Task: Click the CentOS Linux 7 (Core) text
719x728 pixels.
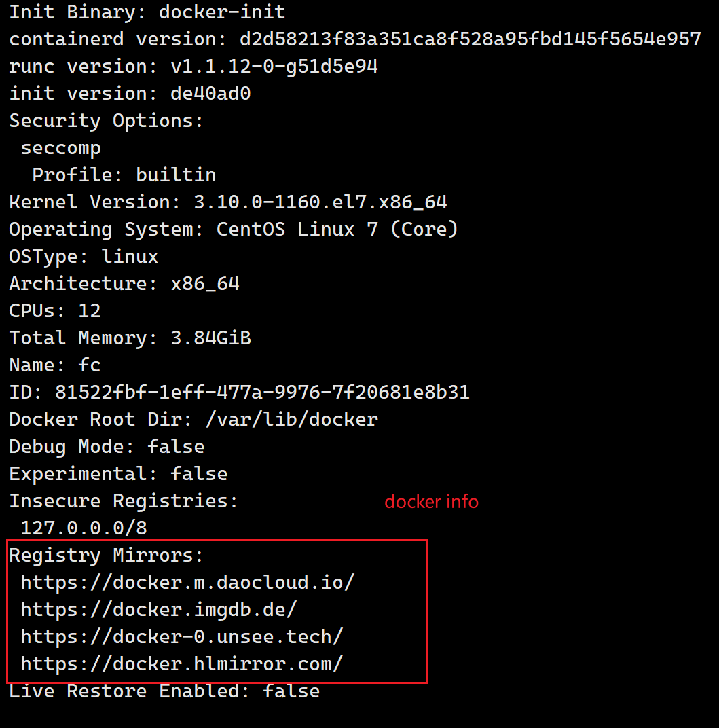Action: (x=337, y=230)
